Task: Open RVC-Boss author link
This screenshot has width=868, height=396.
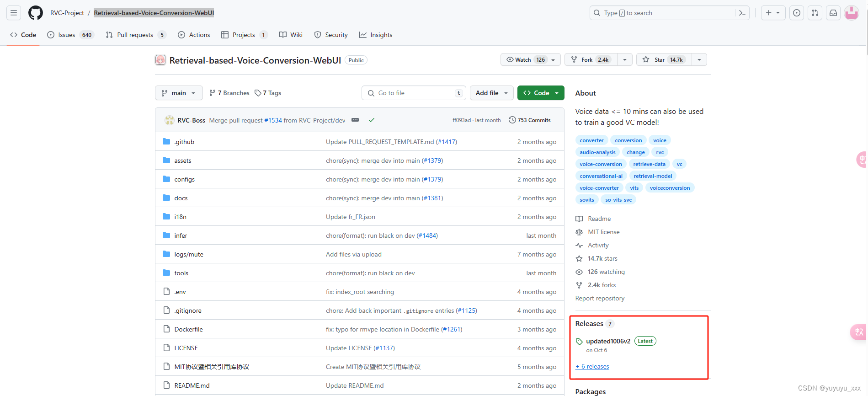Action: [x=192, y=120]
